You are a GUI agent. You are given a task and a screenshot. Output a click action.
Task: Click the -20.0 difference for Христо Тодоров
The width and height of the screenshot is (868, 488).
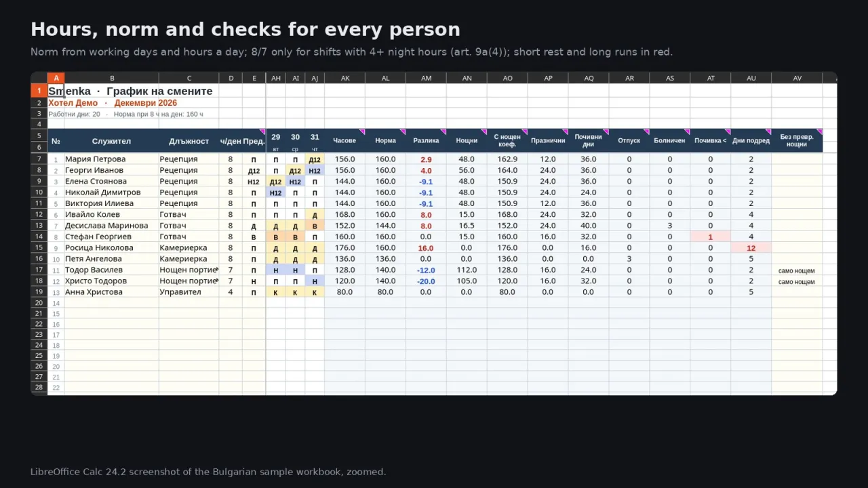pos(426,281)
